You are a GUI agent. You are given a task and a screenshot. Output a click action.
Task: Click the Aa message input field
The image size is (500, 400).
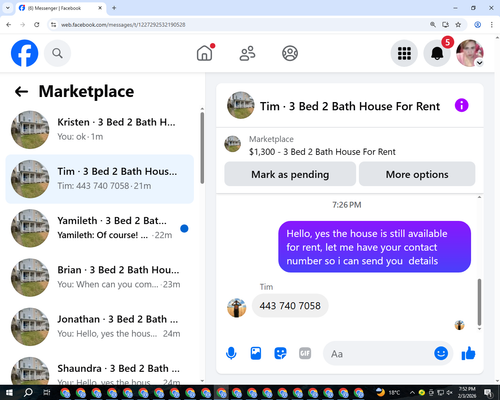click(377, 353)
